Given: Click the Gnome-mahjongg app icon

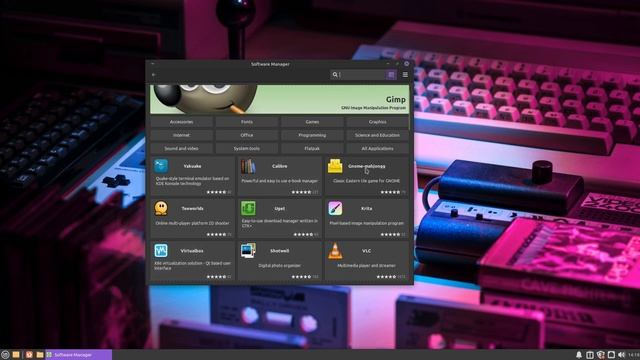Looking at the screenshot, I should point(335,166).
